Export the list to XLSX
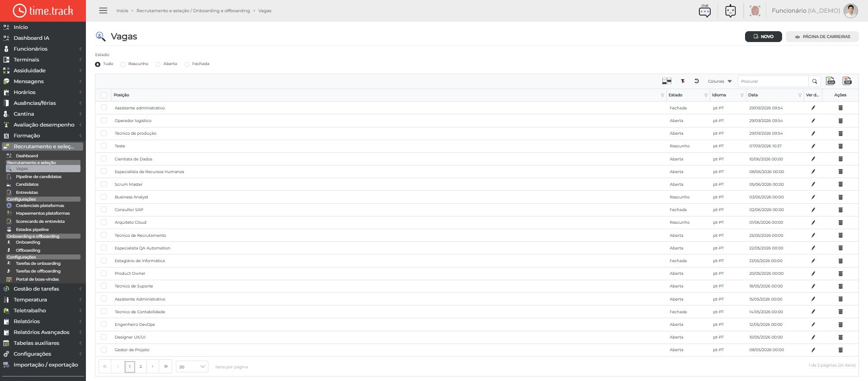Screen dimensions: 868x381 (830, 81)
